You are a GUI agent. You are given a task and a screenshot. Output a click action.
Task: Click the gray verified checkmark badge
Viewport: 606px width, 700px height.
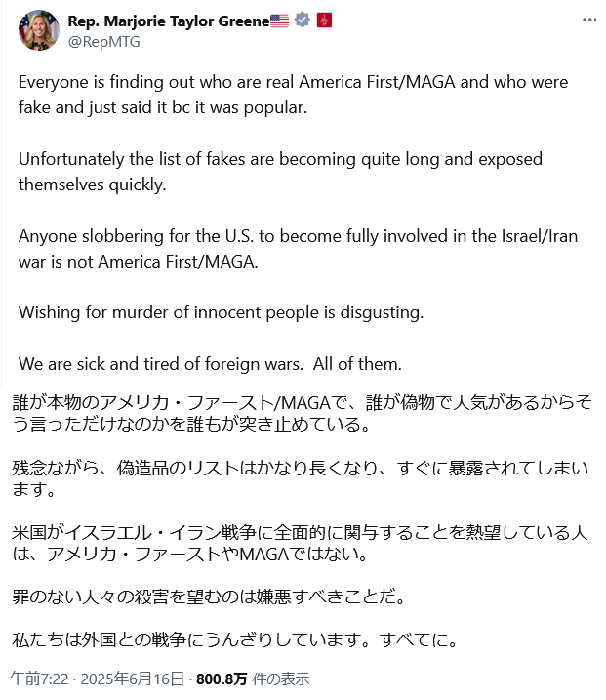tap(303, 21)
